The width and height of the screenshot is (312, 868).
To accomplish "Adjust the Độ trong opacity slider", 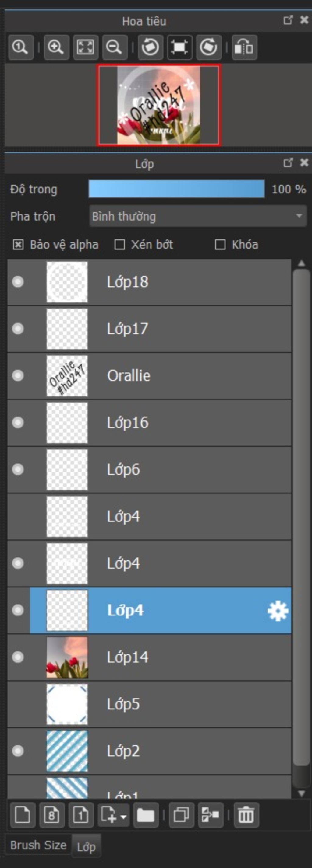I will (176, 189).
